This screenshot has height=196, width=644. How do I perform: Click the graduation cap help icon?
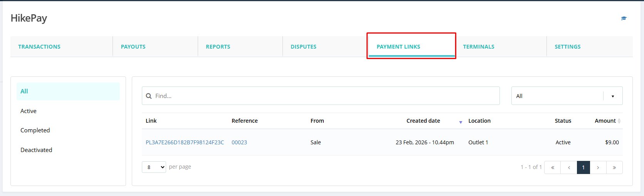(624, 19)
